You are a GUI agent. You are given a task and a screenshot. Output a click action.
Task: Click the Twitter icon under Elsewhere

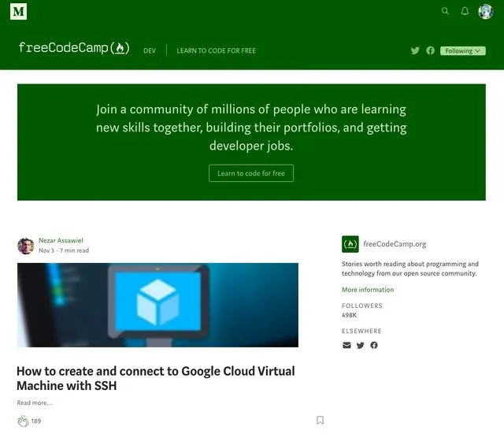pos(361,345)
